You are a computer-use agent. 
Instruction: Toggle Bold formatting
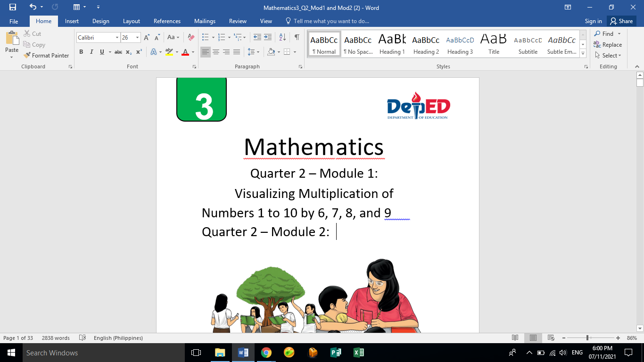point(81,52)
